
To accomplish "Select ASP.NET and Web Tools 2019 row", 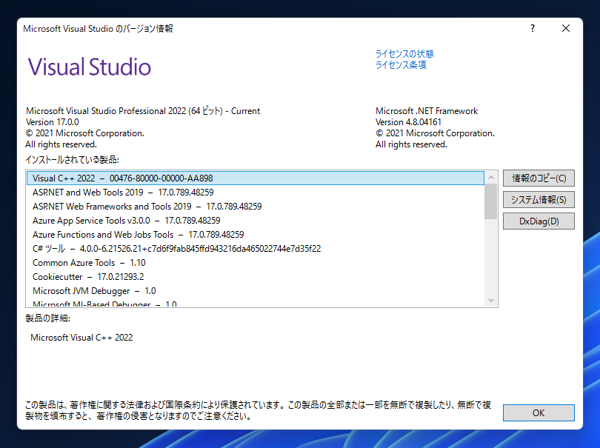I will 256,192.
